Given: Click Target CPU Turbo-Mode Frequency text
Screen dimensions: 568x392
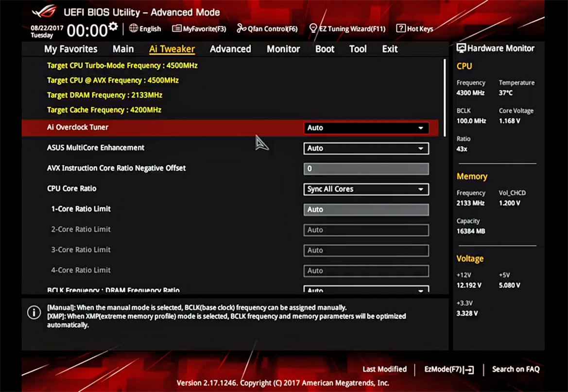Looking at the screenshot, I should coord(122,66).
